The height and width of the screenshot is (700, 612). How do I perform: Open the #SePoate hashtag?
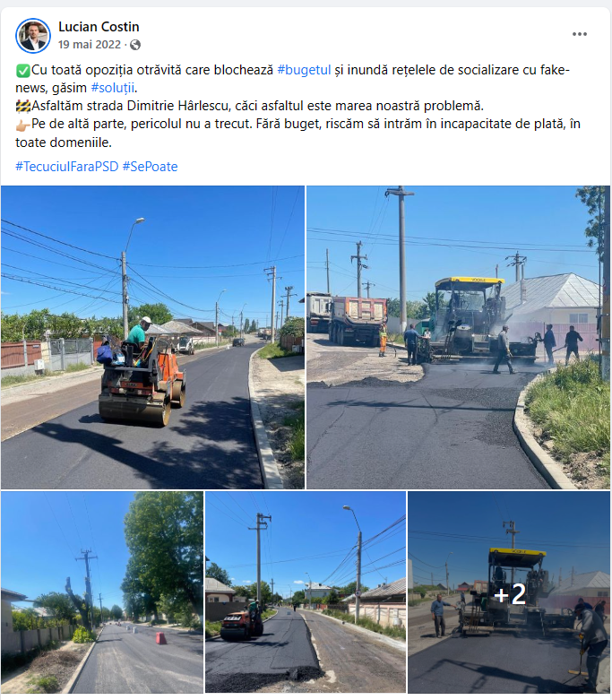(x=150, y=167)
